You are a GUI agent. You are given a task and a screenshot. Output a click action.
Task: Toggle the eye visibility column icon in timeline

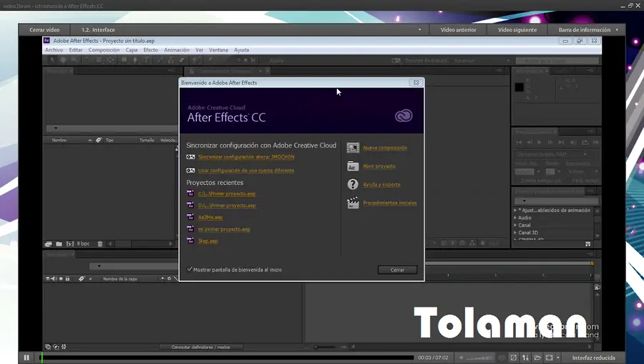coord(48,279)
